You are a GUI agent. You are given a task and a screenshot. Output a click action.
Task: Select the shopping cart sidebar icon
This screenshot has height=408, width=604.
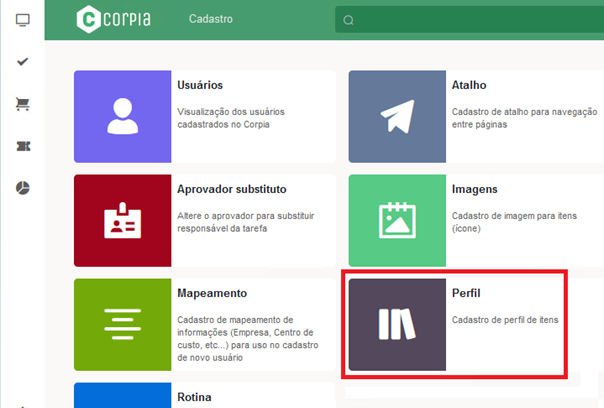coord(22,104)
